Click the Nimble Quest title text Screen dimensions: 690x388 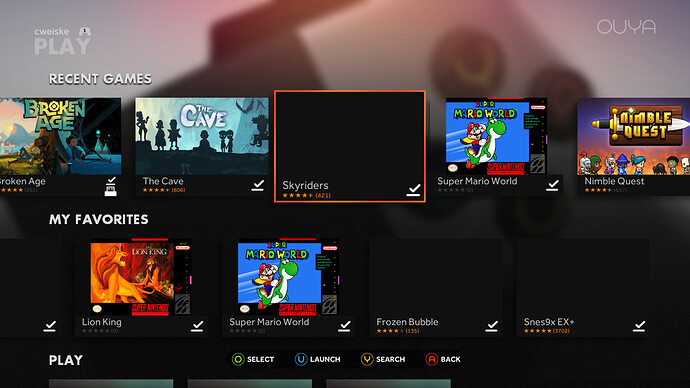coord(614,181)
